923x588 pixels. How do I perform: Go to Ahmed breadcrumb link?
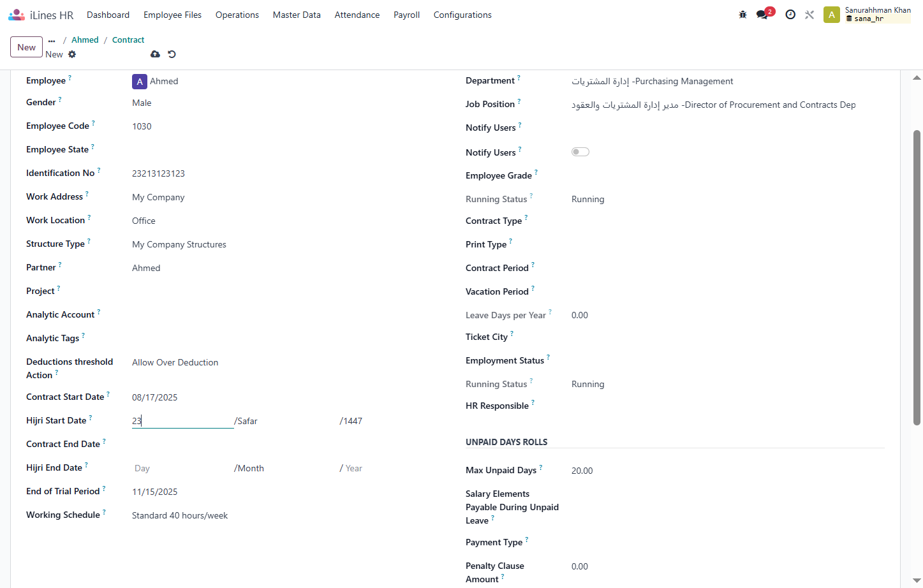tap(85, 40)
